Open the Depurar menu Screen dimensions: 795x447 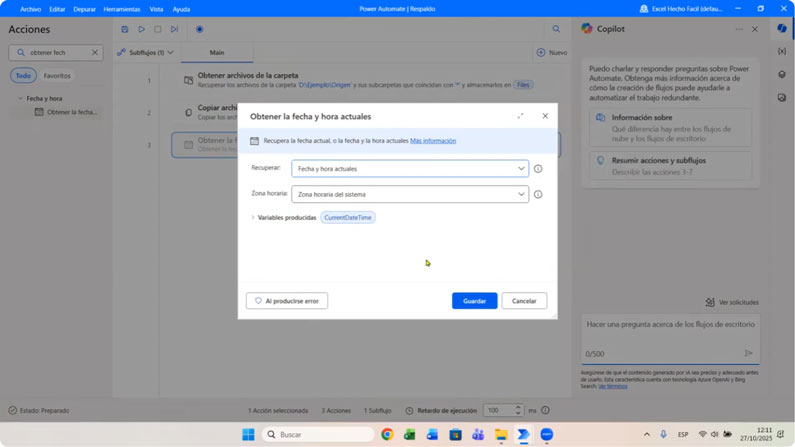pos(84,9)
